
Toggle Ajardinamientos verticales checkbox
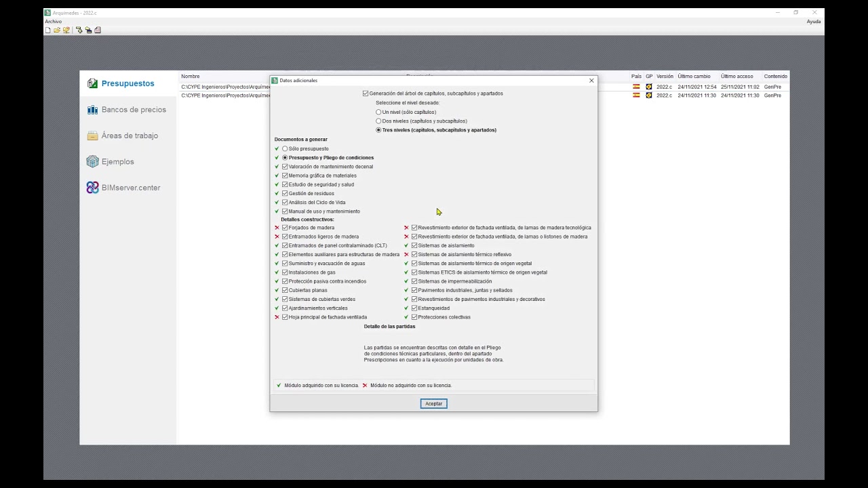285,308
